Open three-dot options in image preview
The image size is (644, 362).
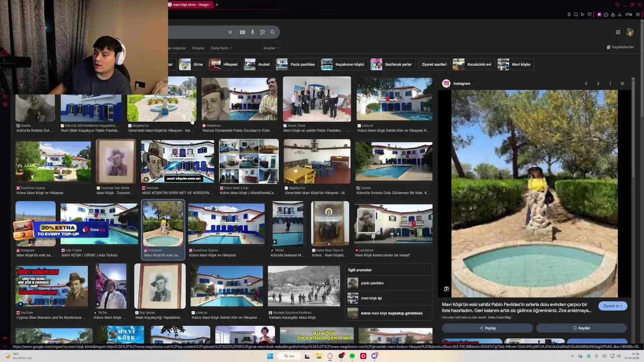pos(610,83)
